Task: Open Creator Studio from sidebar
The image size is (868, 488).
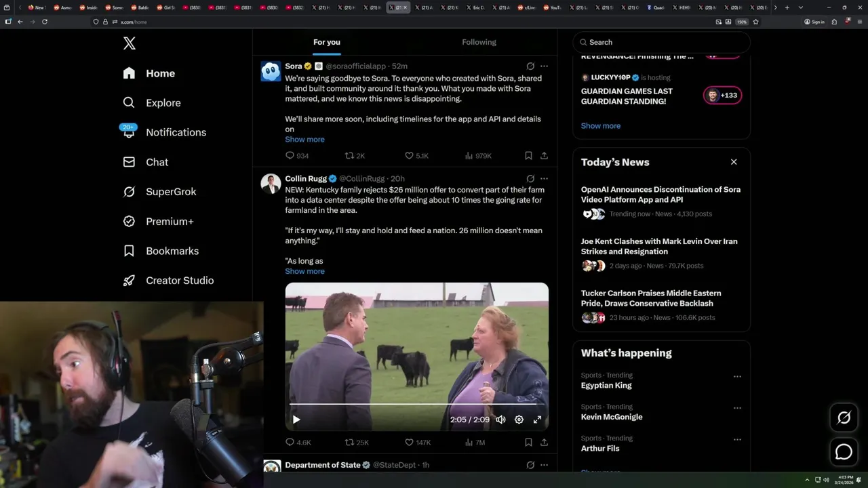Action: click(x=168, y=281)
